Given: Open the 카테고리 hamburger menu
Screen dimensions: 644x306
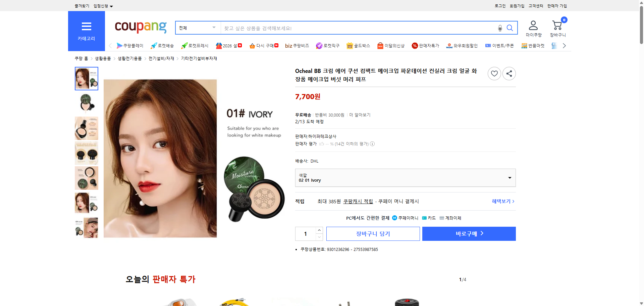Looking at the screenshot, I should point(86,27).
